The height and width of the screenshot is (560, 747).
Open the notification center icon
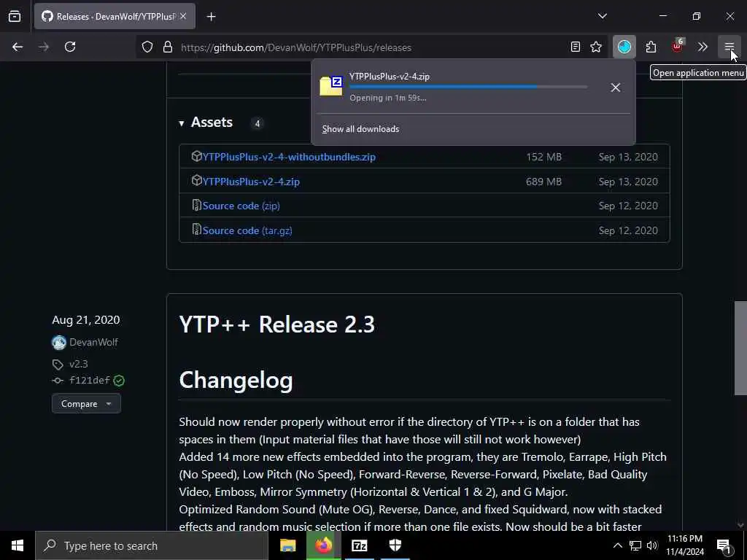[x=724, y=545]
